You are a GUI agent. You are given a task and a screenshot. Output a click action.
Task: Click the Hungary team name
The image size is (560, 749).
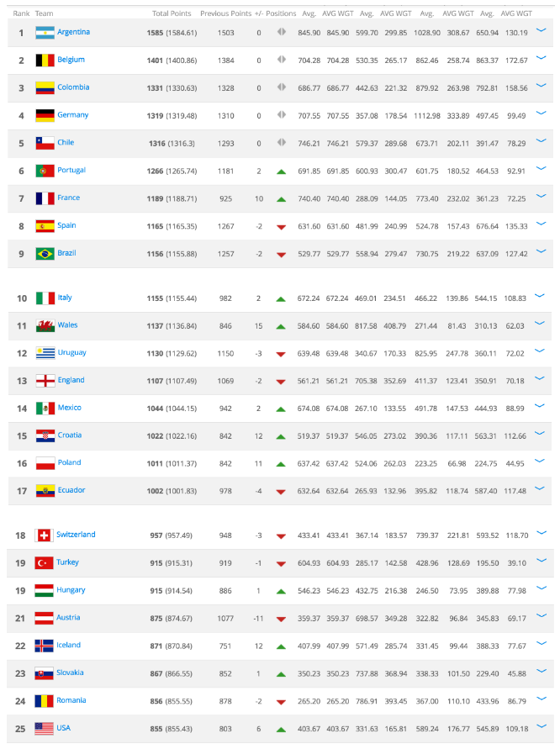(x=71, y=590)
